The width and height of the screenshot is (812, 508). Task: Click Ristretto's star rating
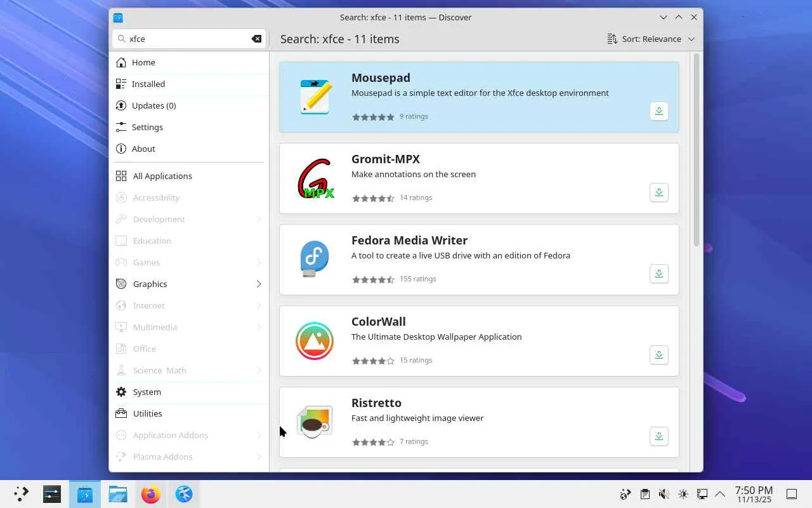click(x=373, y=442)
